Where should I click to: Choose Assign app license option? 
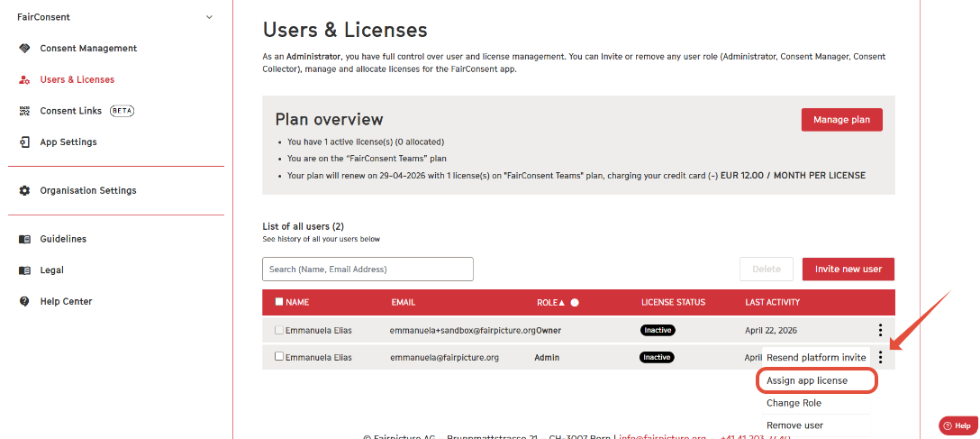(816, 380)
